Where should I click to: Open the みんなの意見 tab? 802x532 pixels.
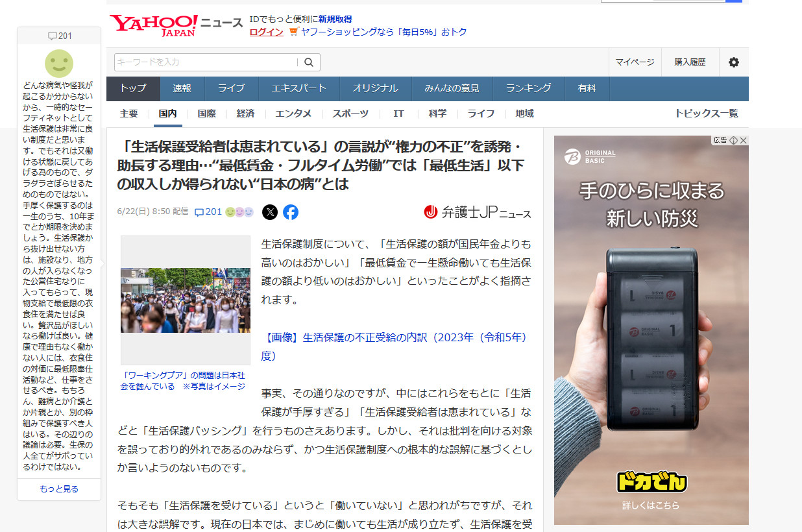coord(452,88)
